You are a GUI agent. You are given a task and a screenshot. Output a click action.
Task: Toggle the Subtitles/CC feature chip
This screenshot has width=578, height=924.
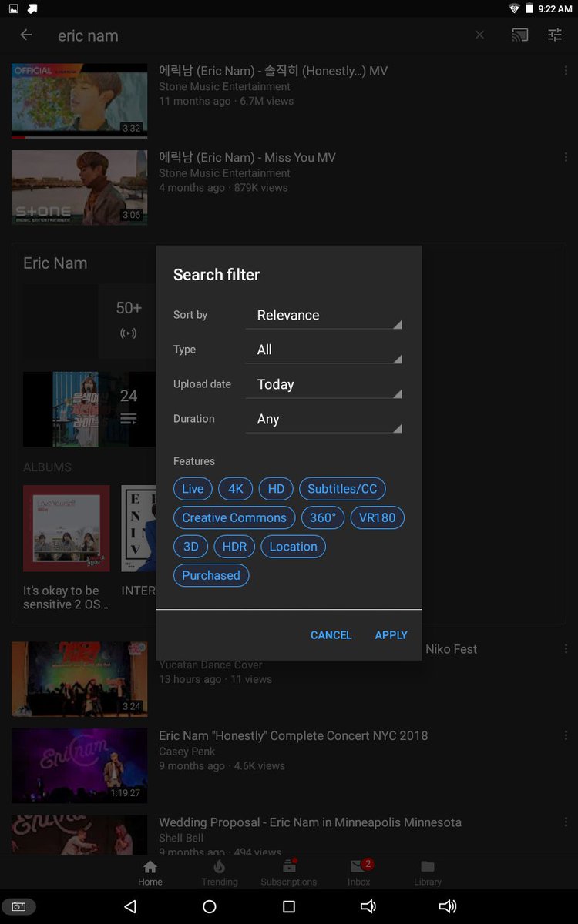coord(342,489)
